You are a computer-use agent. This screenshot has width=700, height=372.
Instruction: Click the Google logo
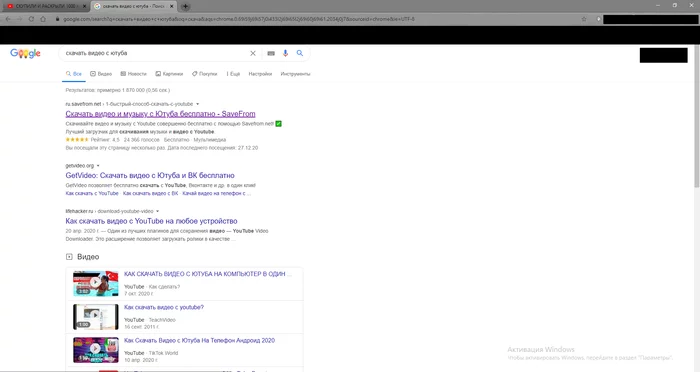(x=25, y=53)
